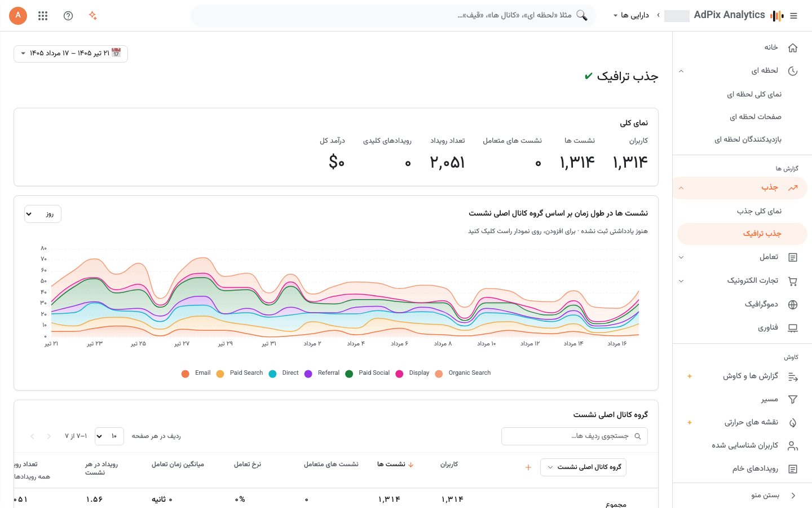Open the date range dropdown
Screen dimensions: 812x508
[x=70, y=54]
